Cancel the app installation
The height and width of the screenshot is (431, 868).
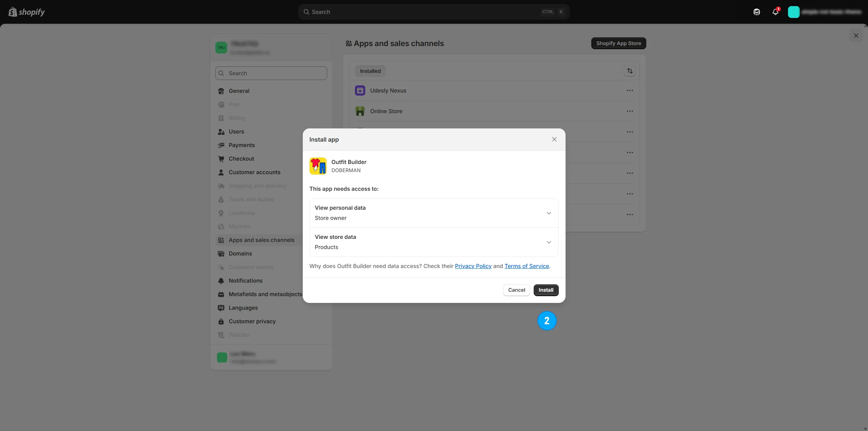pyautogui.click(x=516, y=290)
